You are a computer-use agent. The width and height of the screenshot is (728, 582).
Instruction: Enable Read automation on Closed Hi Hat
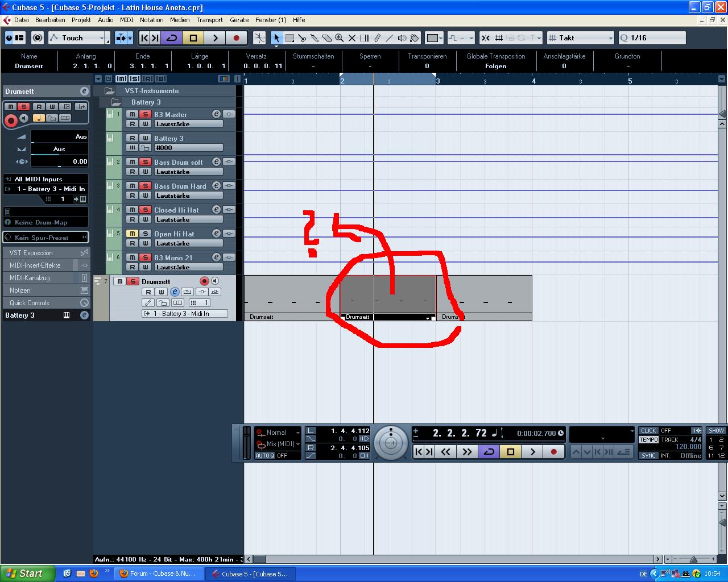(x=133, y=219)
